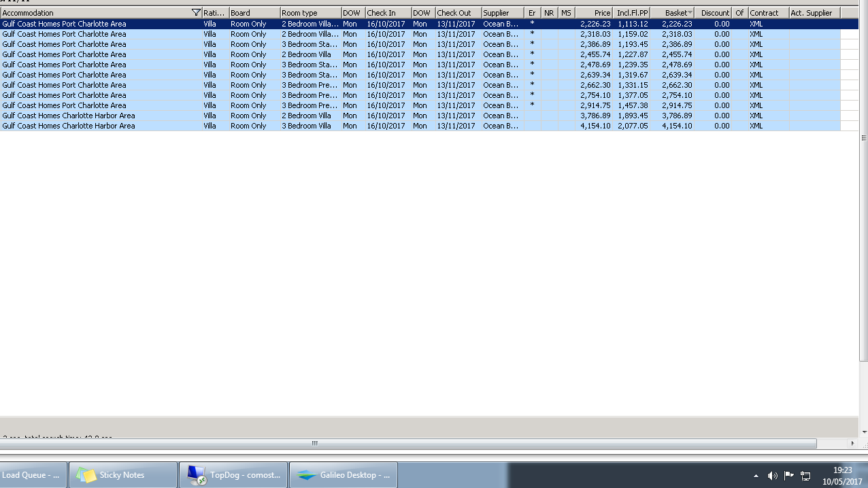The image size is (868, 488).
Task: Open the Load Queue taskbar window
Action: point(33,475)
